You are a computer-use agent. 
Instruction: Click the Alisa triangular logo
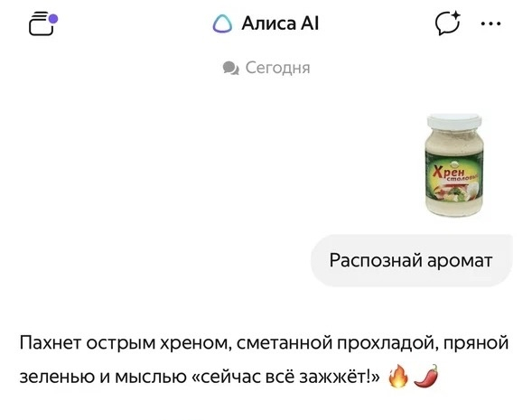coord(222,23)
